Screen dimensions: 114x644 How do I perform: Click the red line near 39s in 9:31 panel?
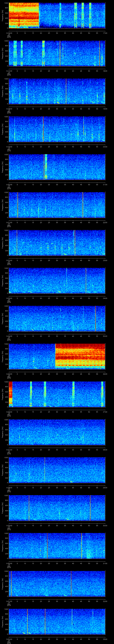[71, 584]
